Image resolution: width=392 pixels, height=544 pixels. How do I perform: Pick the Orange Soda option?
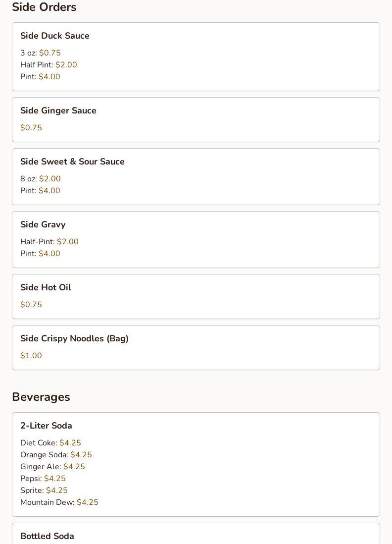(x=56, y=455)
